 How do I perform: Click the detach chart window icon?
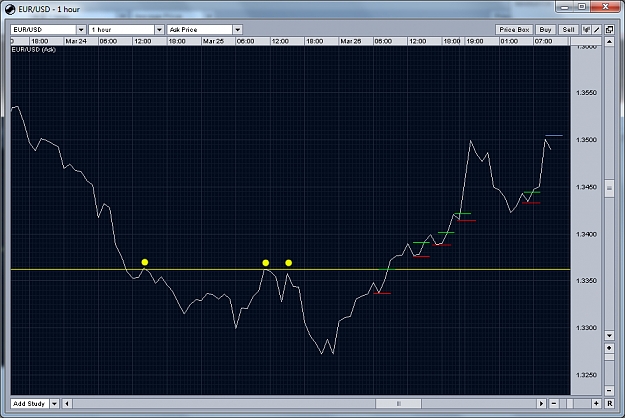click(609, 29)
